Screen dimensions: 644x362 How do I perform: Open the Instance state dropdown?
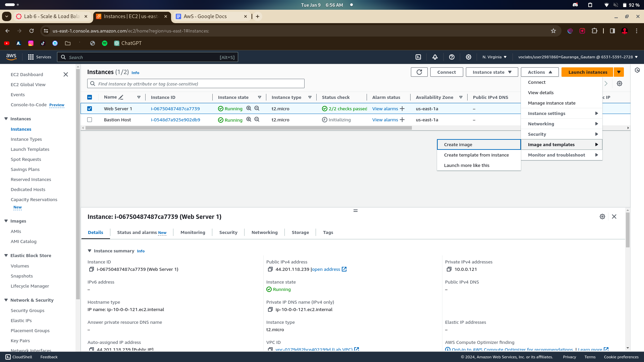[x=492, y=72]
